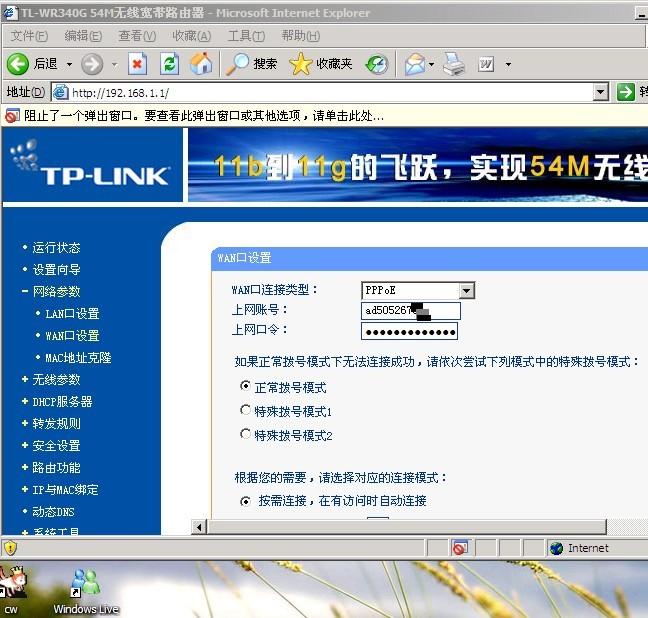
Task: Open the 工具(T) menu
Action: coord(246,36)
